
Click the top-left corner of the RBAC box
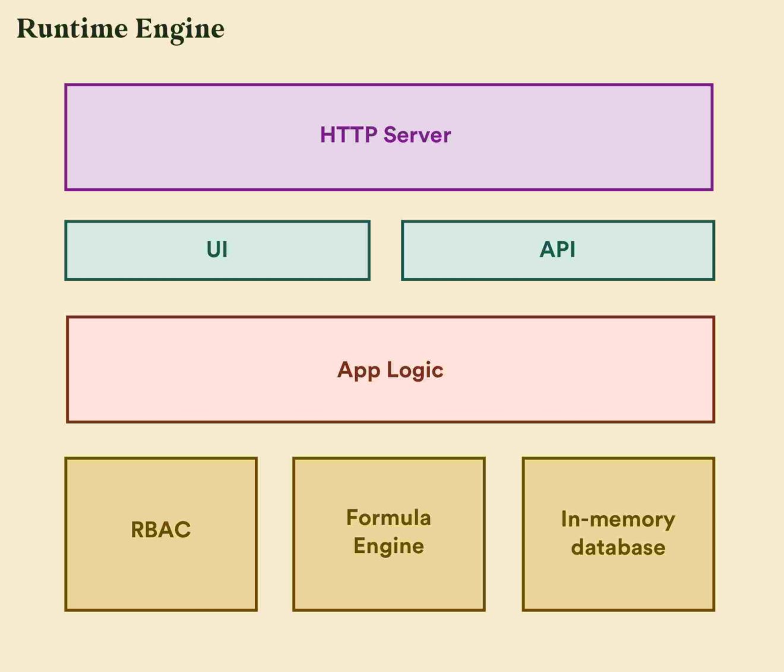point(66,458)
